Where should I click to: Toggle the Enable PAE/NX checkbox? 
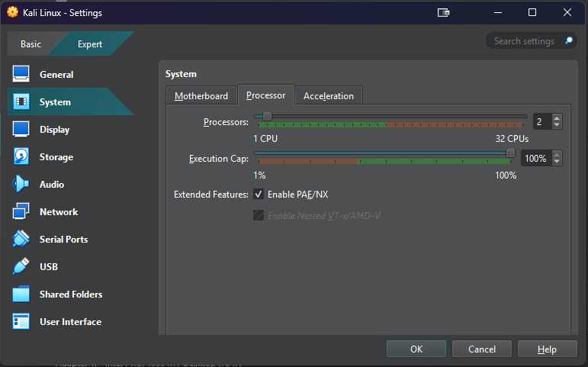tap(259, 195)
